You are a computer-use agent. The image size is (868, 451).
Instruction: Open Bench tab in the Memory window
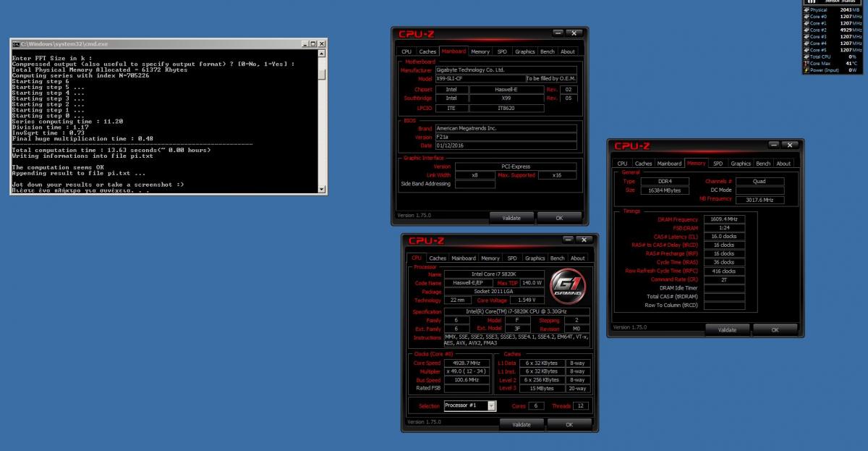coord(763,164)
